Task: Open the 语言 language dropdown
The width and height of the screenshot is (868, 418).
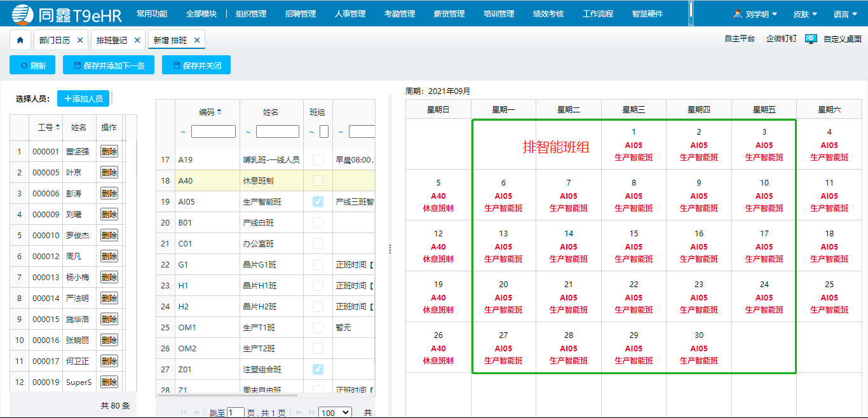Action: point(845,13)
